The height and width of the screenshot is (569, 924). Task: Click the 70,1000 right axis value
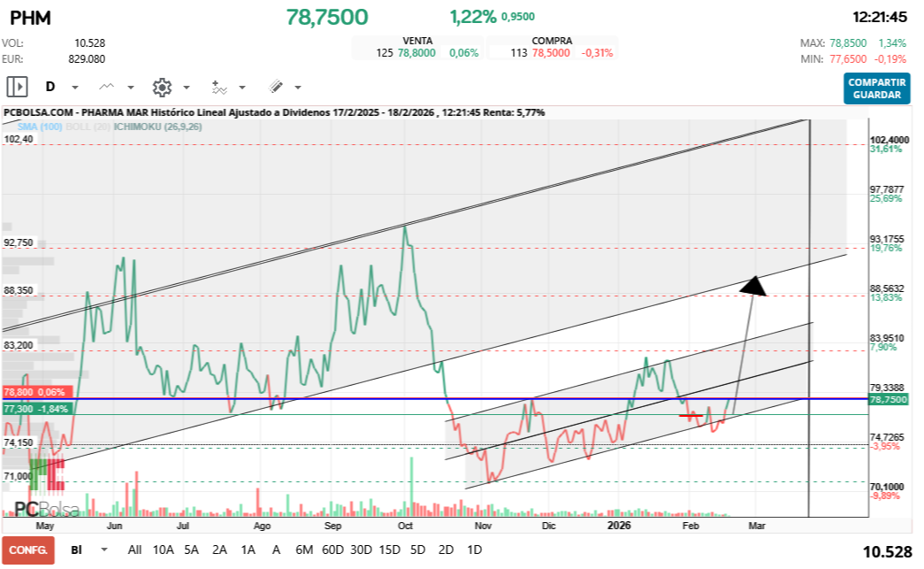click(x=887, y=487)
